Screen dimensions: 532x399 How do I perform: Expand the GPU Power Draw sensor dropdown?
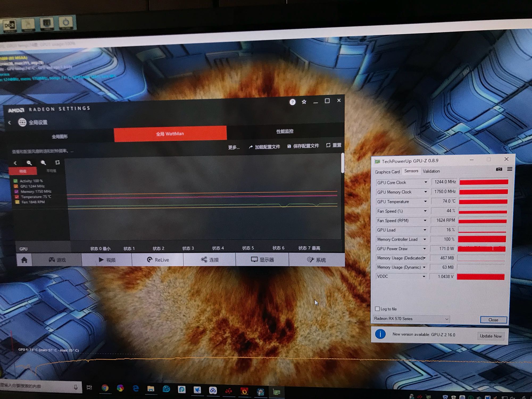[x=425, y=249]
